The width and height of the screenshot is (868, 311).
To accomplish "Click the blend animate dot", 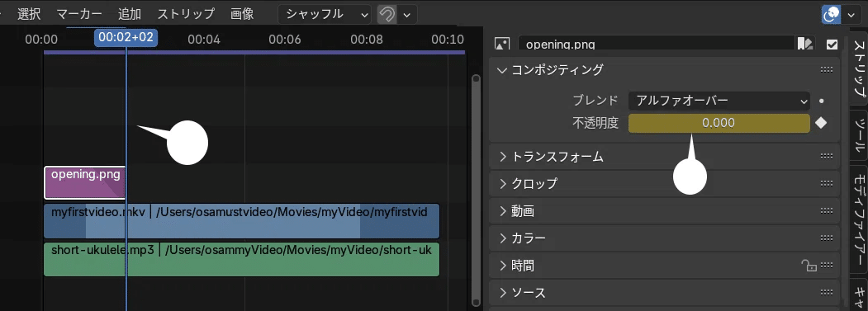I will click(822, 101).
